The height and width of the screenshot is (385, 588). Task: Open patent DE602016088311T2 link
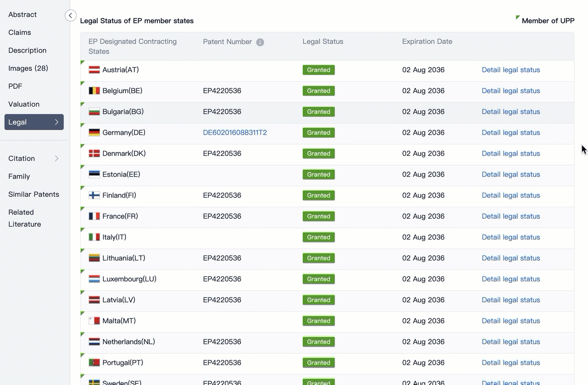coord(235,132)
